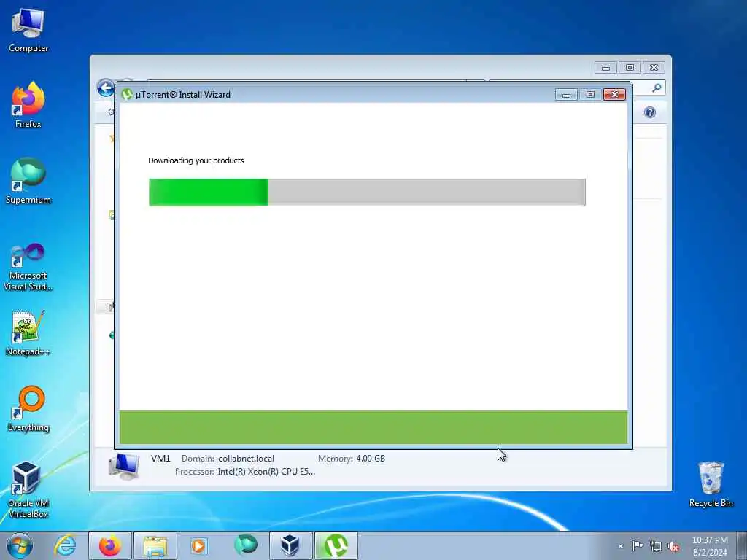Click the 'Downloading your products' label
This screenshot has height=560, width=747.
pyautogui.click(x=196, y=160)
